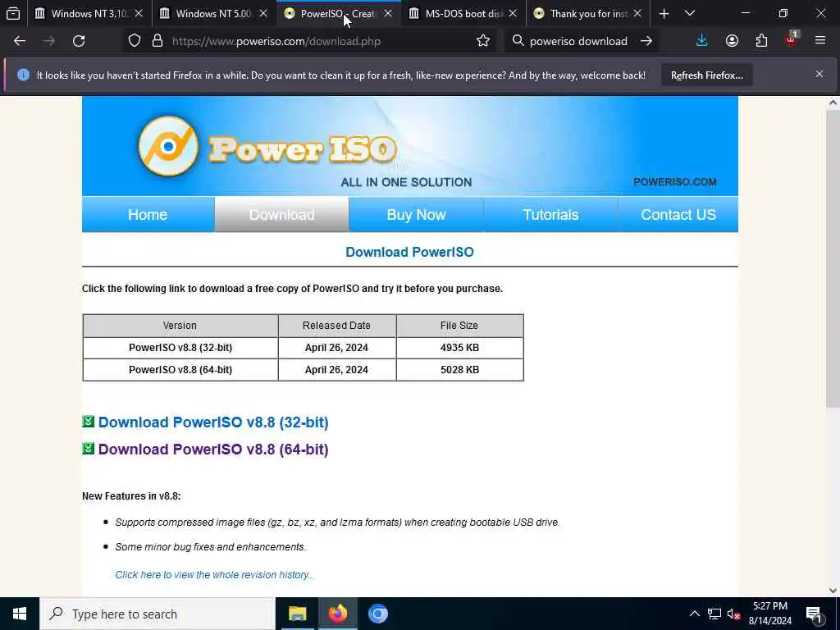840x630 pixels.
Task: Open Firefox View icon in tab strip
Action: pyautogui.click(x=13, y=13)
